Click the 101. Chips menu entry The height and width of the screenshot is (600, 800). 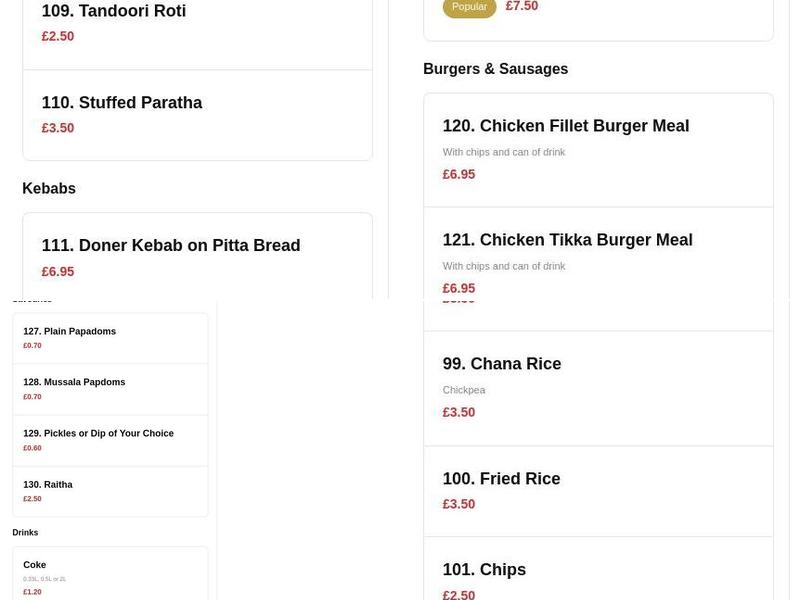pyautogui.click(x=484, y=569)
